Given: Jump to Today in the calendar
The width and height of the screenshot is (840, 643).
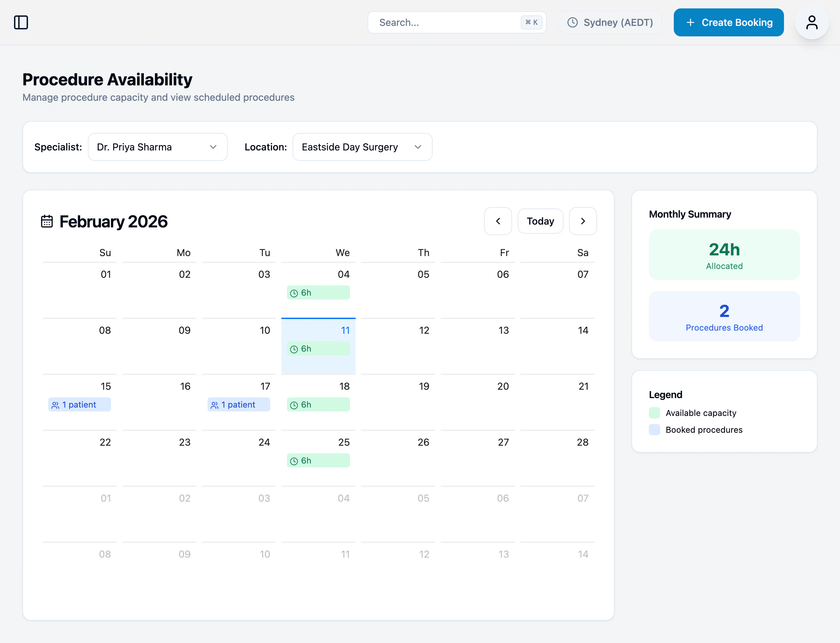Looking at the screenshot, I should point(540,221).
